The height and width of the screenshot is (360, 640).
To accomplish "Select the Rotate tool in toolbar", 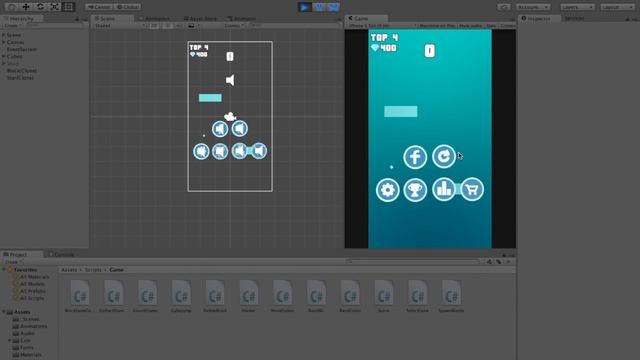I will tap(40, 7).
